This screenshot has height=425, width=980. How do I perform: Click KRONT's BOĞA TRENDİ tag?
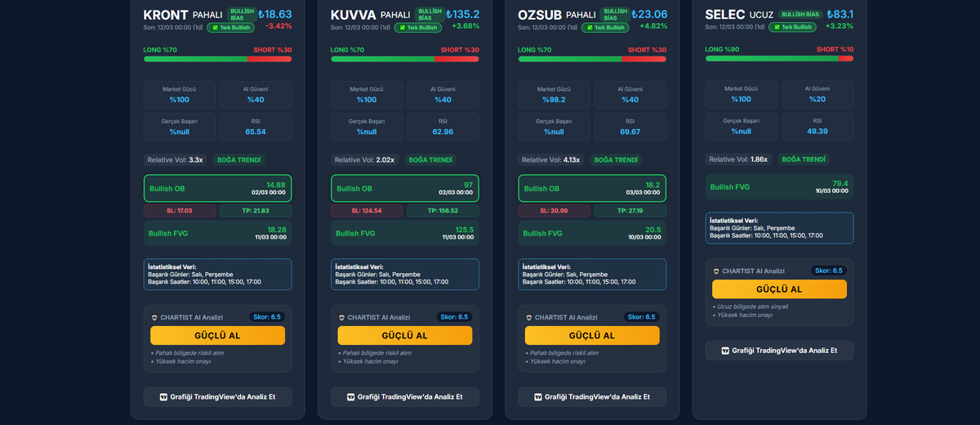[x=238, y=160]
